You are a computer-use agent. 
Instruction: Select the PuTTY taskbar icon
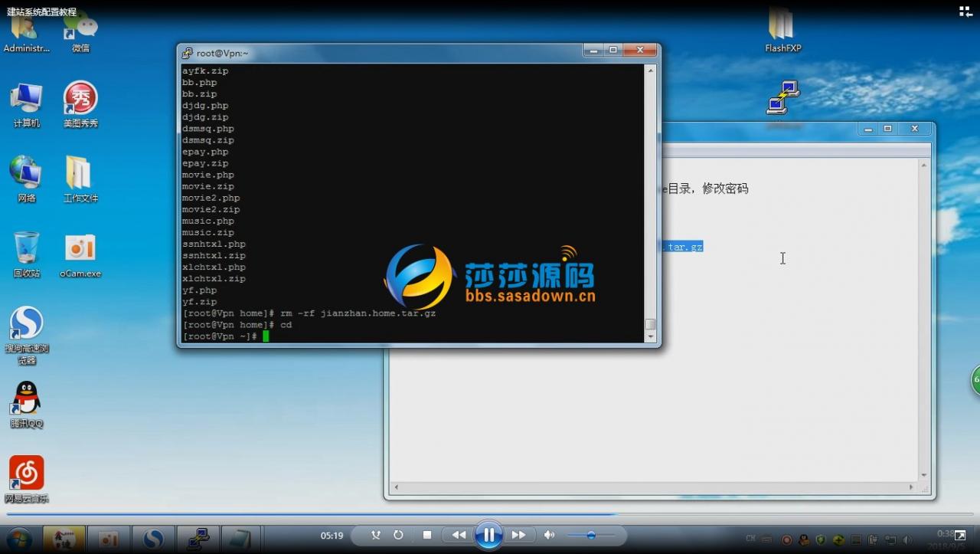coord(198,539)
